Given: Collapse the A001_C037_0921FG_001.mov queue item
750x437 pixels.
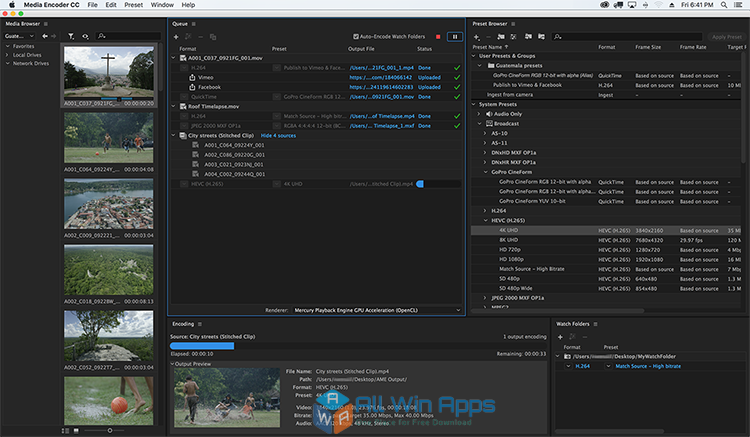Looking at the screenshot, I should point(174,58).
